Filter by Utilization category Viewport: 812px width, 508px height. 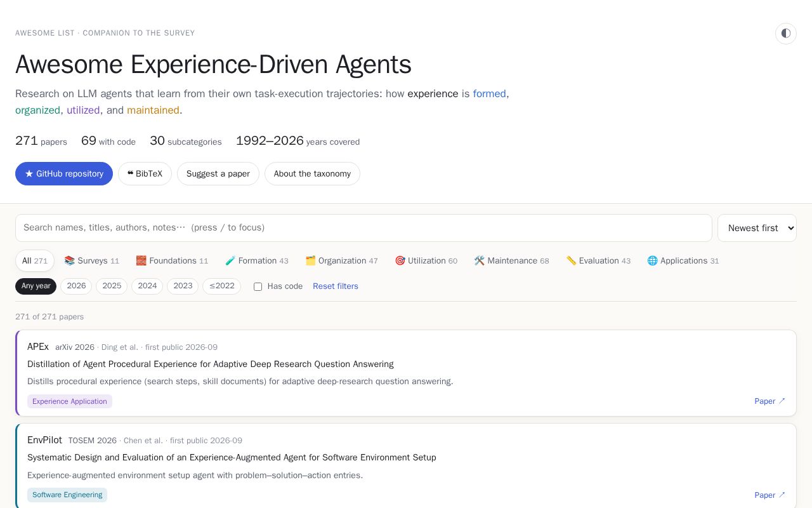tap(426, 261)
